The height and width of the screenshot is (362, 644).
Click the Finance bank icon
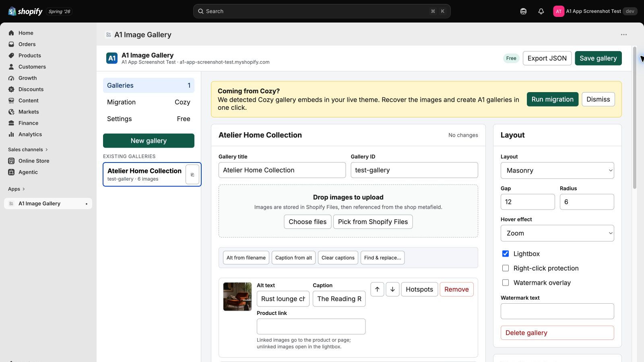11,123
